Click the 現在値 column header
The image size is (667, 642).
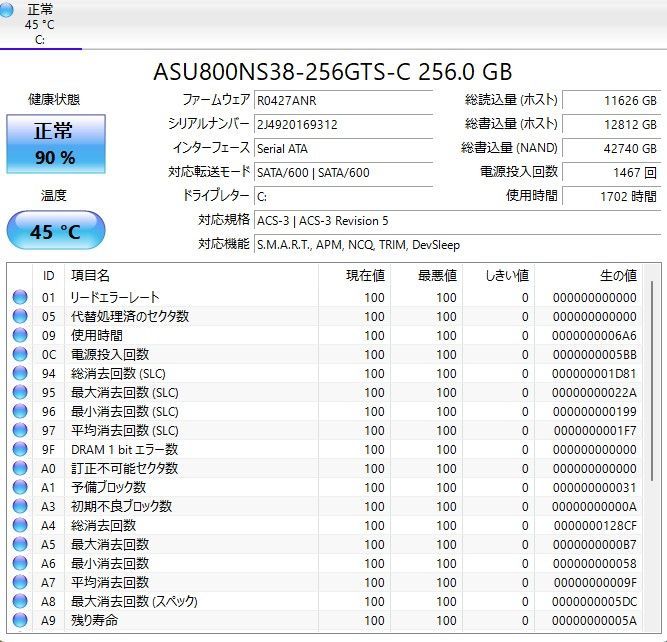[354, 276]
